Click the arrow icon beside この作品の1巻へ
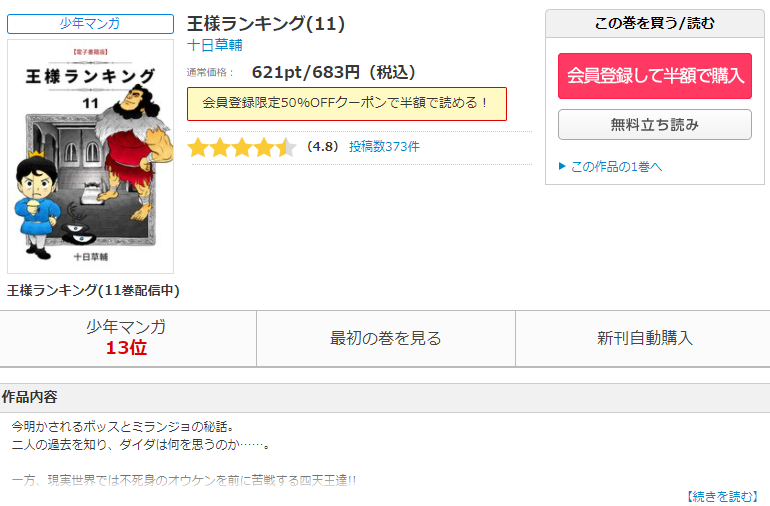The width and height of the screenshot is (770, 506). pos(562,167)
